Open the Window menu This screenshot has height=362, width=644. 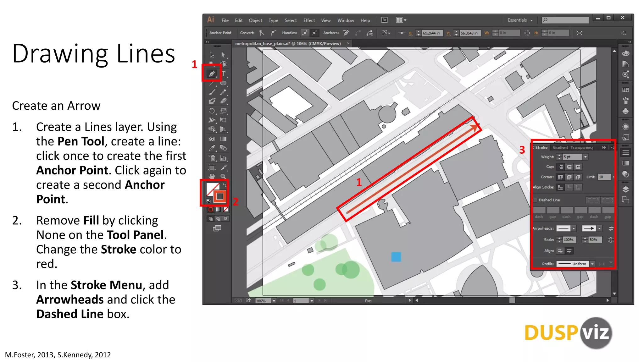point(346,20)
